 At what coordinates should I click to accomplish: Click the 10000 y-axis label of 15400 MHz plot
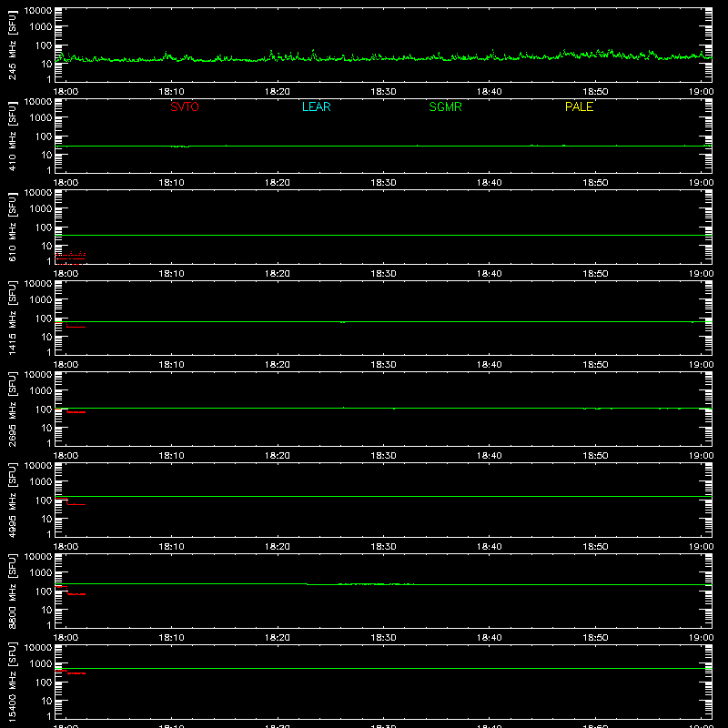(38, 648)
